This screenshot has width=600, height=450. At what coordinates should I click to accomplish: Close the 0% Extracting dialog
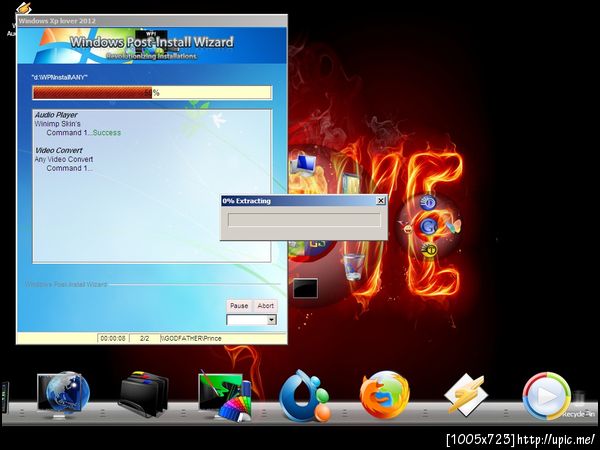pyautogui.click(x=381, y=201)
